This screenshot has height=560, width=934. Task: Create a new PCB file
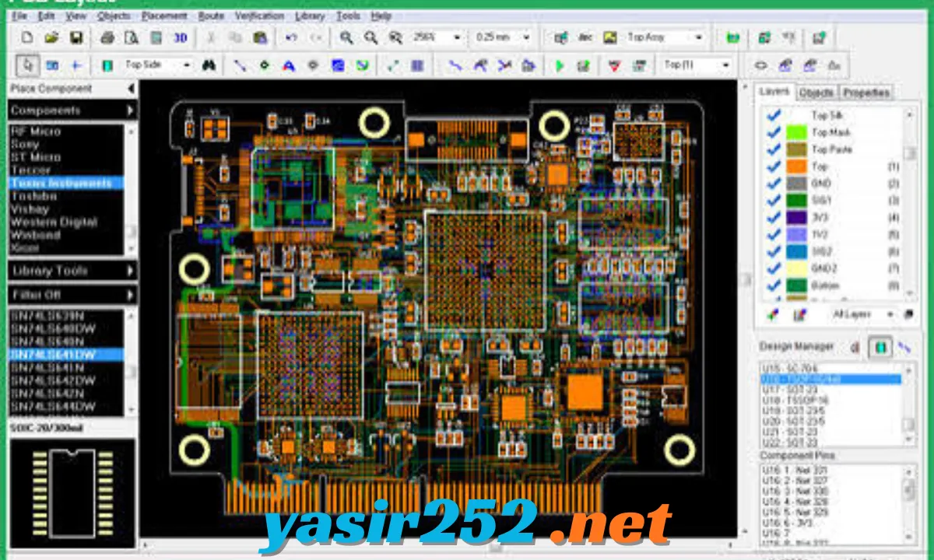[x=27, y=37]
